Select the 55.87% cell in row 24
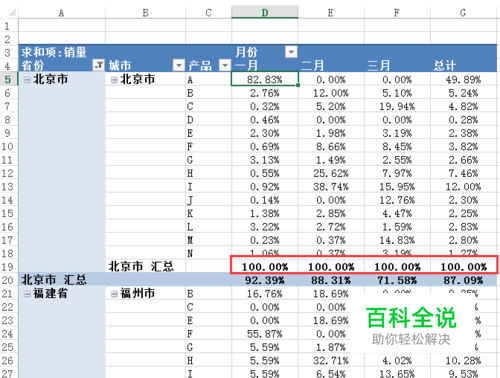Screen dimensions: 500x378 pos(265,334)
